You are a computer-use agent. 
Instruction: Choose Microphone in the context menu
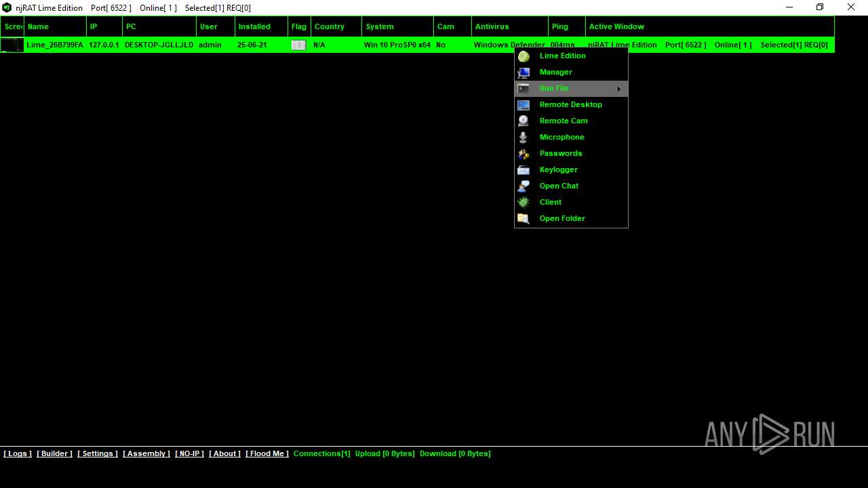click(x=571, y=137)
